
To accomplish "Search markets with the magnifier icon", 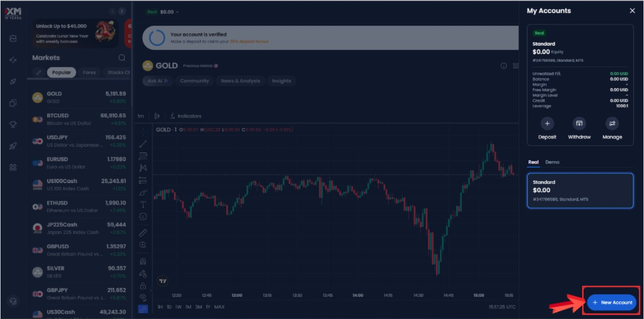I will (x=122, y=57).
